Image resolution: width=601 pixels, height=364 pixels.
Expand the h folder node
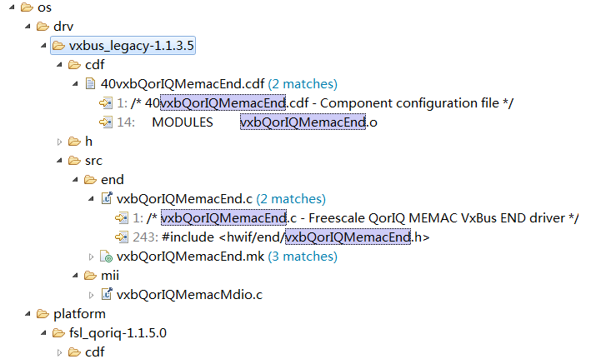(59, 142)
